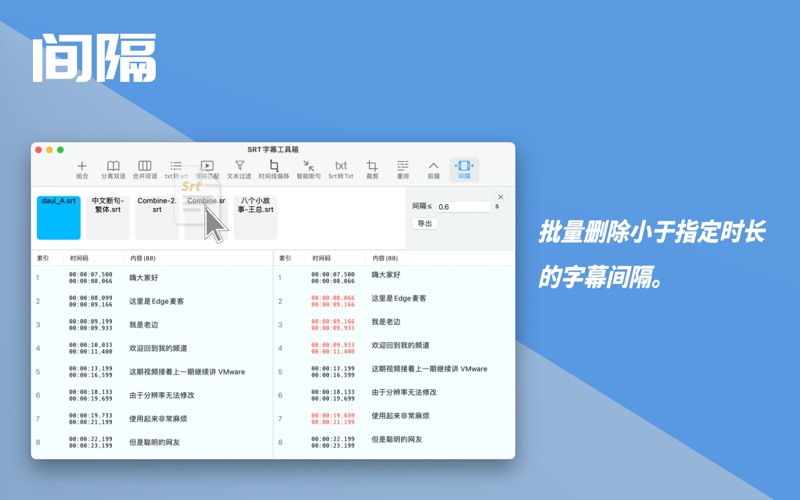Click the left pane 索引 column header
The width and height of the screenshot is (800, 500).
(43, 258)
